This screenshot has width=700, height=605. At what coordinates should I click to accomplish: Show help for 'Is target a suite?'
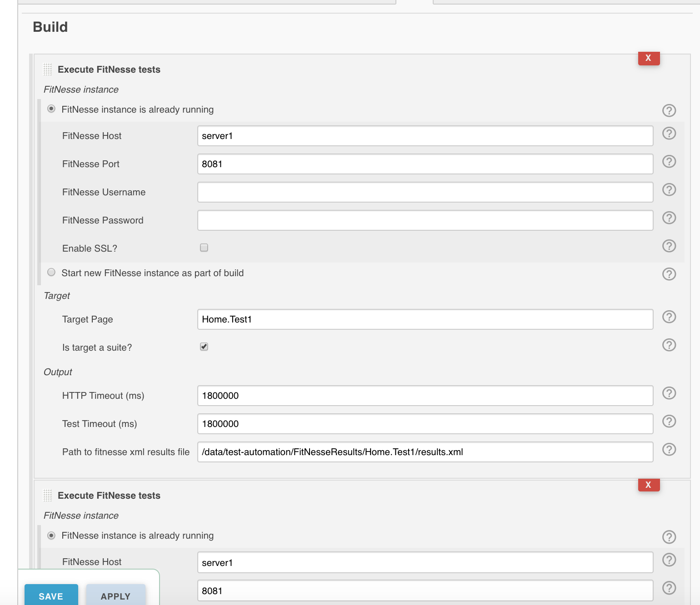click(x=669, y=345)
